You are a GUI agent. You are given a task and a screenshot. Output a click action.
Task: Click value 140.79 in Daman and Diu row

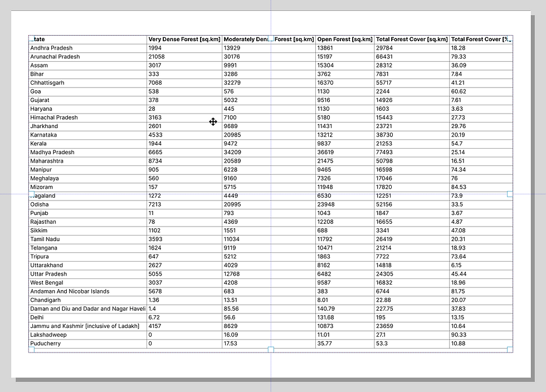click(326, 309)
